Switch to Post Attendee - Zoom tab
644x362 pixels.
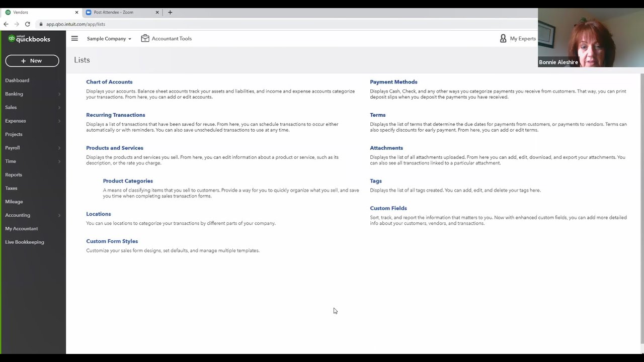[122, 12]
